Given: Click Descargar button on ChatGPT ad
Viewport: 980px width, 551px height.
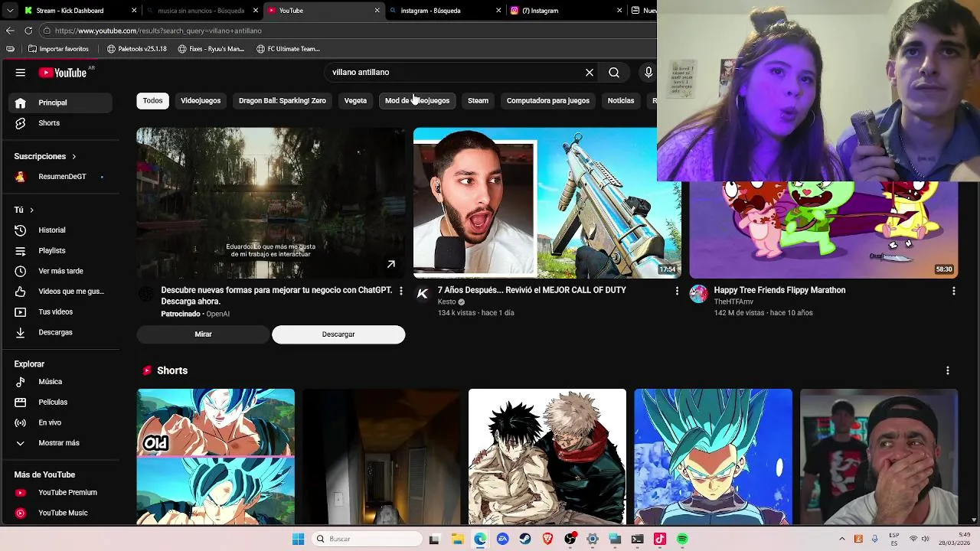Looking at the screenshot, I should (338, 334).
